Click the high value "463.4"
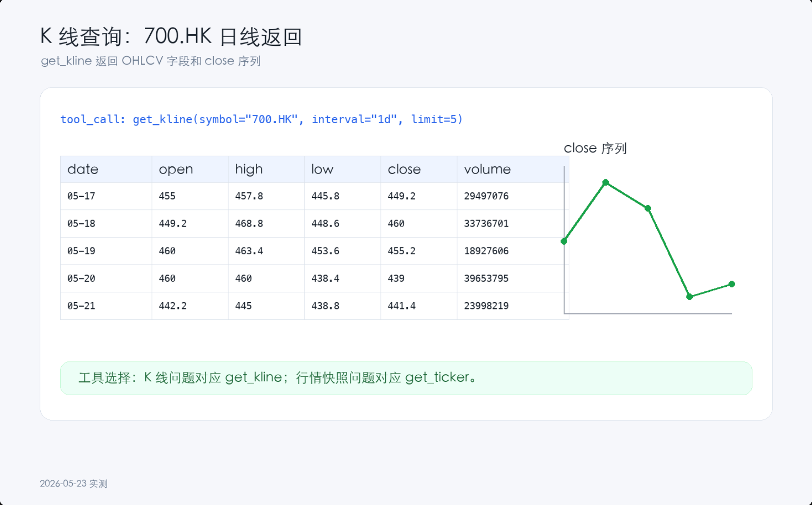Viewport: 812px width, 505px height. point(249,251)
